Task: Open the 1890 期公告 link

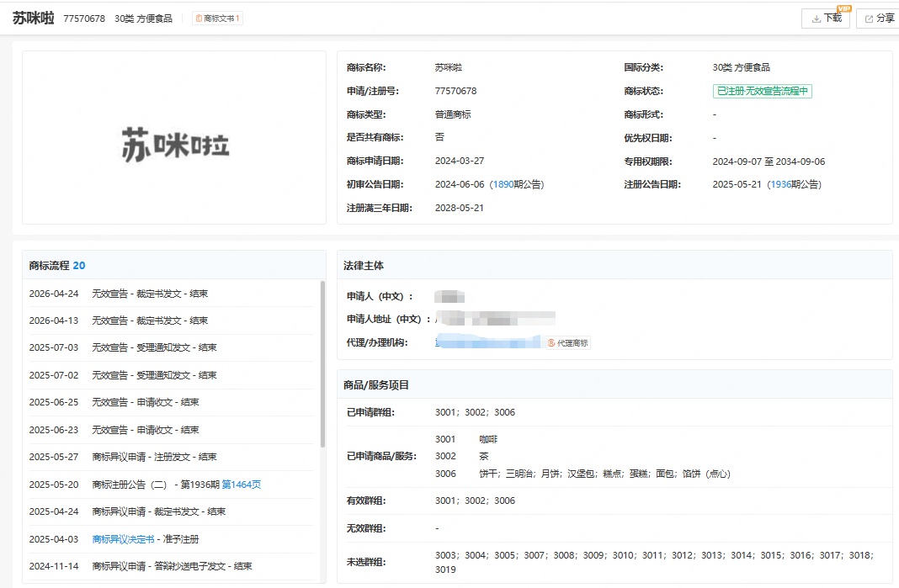Action: click(x=503, y=184)
